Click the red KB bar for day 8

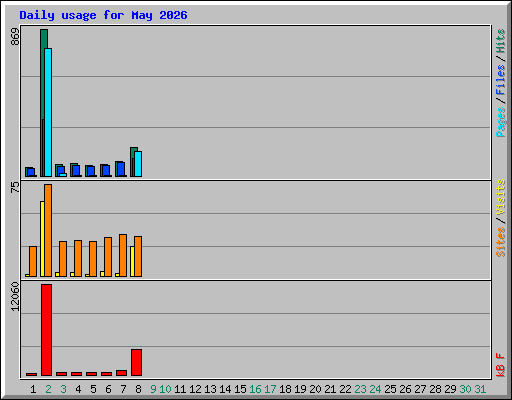point(136,363)
